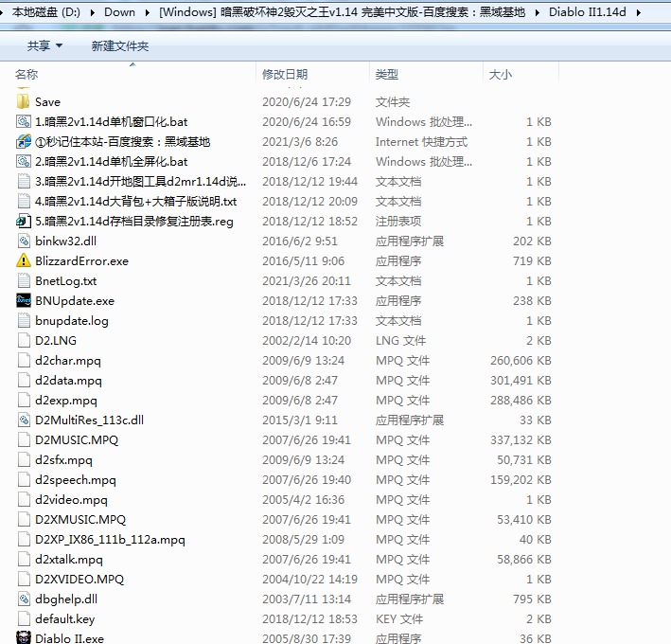Select the default.key file icon
Screen dimensions: 671x644
click(24, 619)
